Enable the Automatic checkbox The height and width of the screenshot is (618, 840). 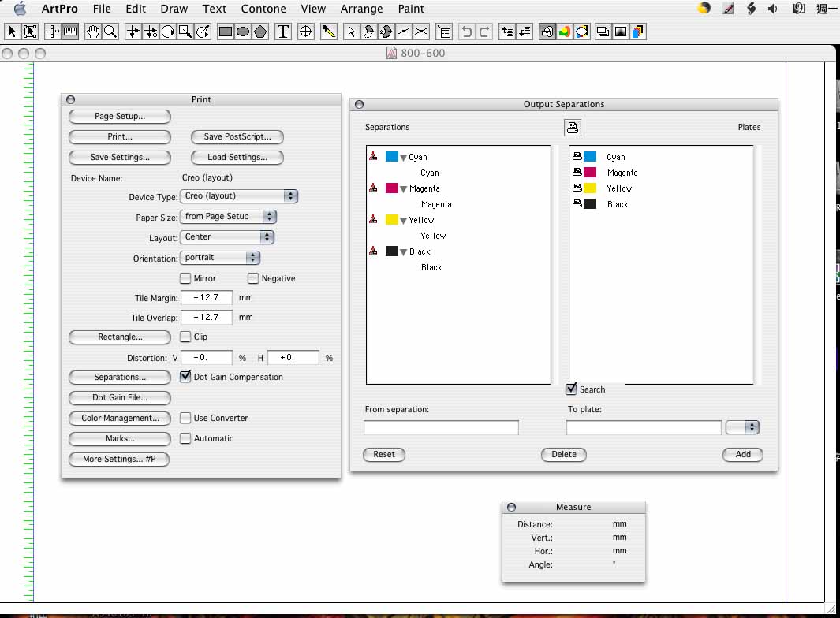pyautogui.click(x=185, y=438)
